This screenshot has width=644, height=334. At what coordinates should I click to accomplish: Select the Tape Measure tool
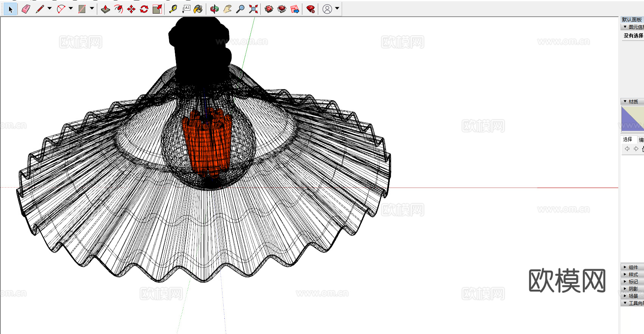tap(173, 9)
